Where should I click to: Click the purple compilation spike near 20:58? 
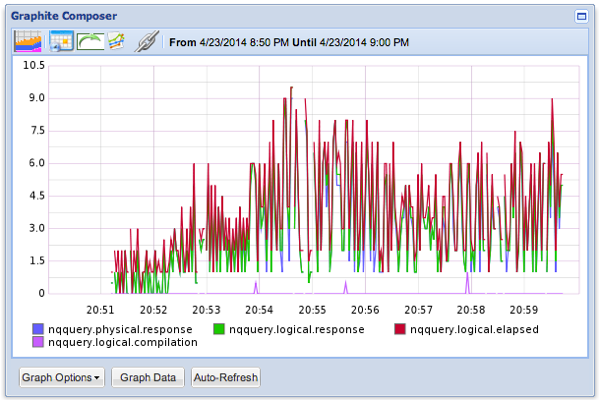467,281
